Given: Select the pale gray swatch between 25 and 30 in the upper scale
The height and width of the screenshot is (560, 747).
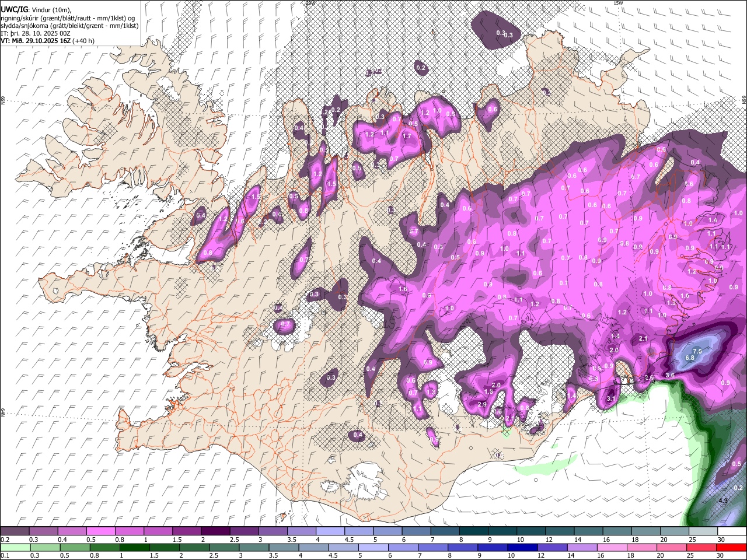Looking at the screenshot, I should [704, 531].
